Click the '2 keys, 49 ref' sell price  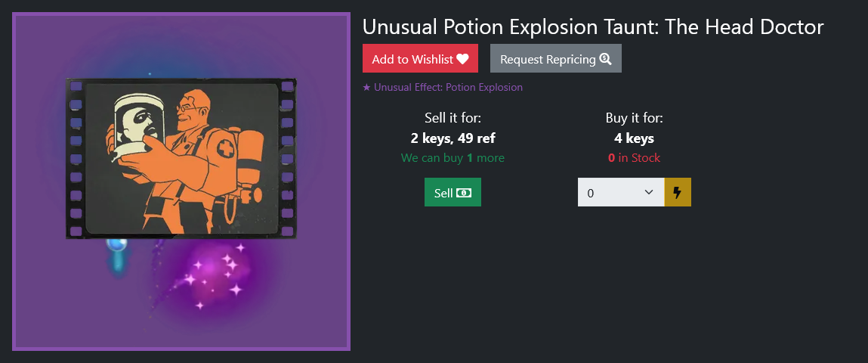[453, 138]
